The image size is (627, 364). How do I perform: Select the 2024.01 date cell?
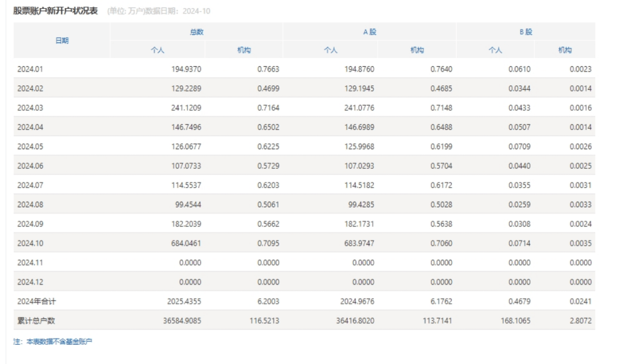30,69
